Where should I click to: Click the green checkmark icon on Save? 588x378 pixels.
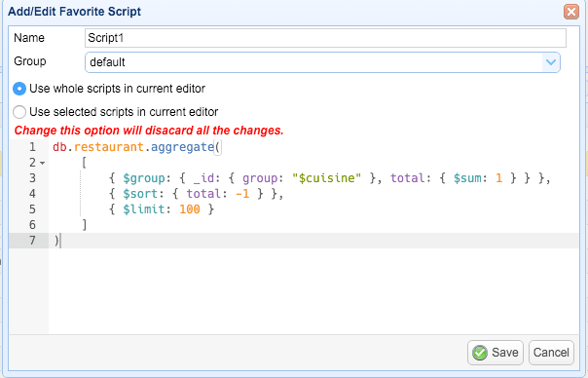click(x=480, y=353)
